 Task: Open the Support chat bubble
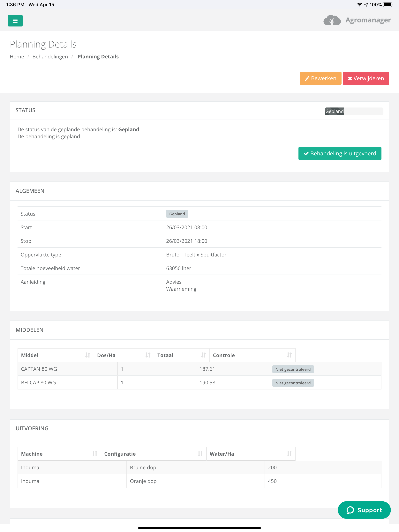coord(364,510)
